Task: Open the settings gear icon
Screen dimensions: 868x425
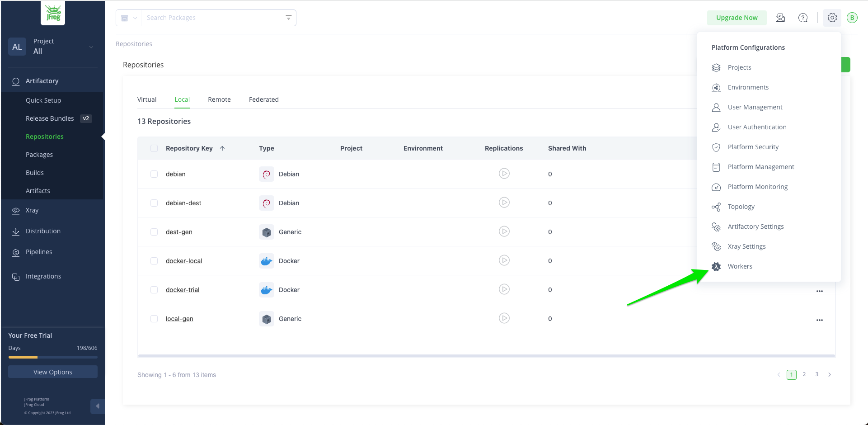Action: click(832, 18)
